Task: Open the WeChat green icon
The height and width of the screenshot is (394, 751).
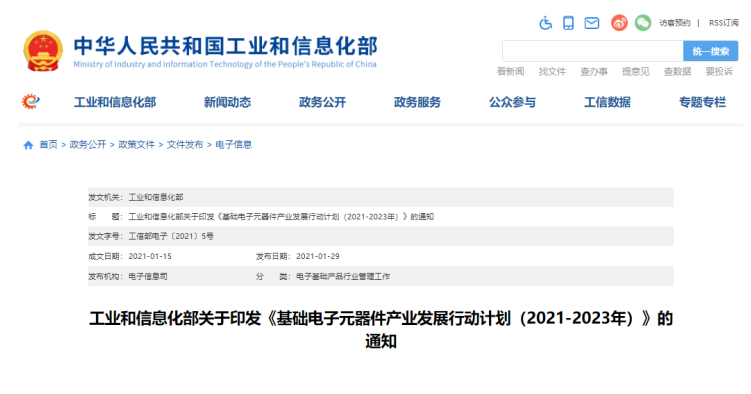Action: click(643, 23)
